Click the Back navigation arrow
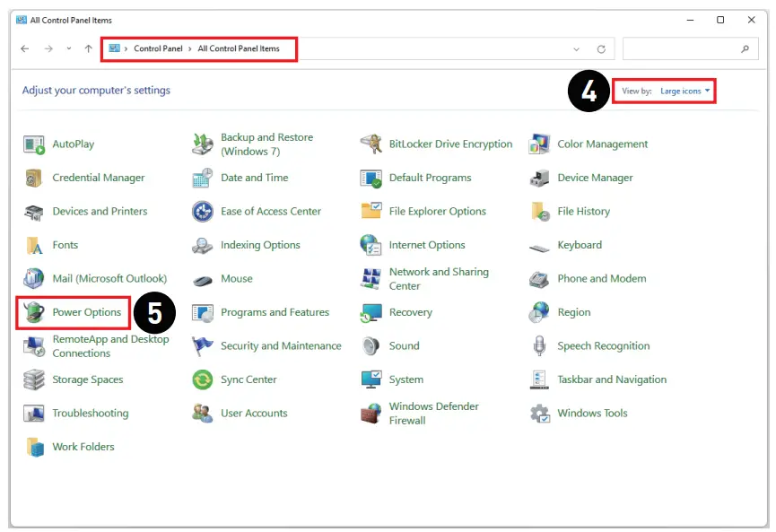The height and width of the screenshot is (532, 776). click(25, 49)
